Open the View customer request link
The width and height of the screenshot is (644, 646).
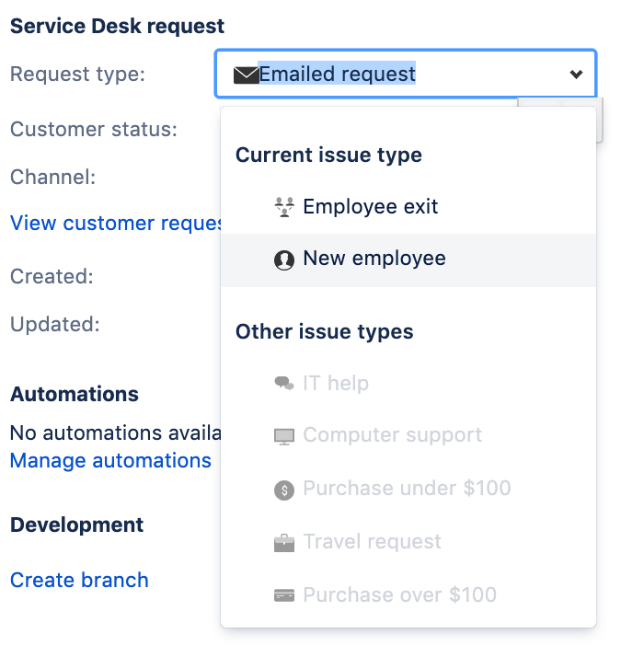[x=115, y=224]
